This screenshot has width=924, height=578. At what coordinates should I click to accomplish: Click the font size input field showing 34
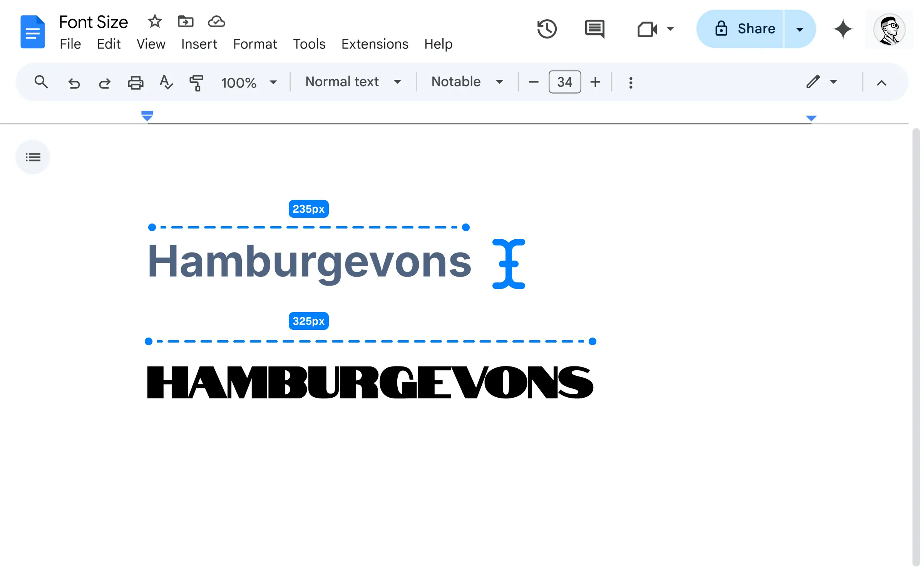(x=563, y=82)
